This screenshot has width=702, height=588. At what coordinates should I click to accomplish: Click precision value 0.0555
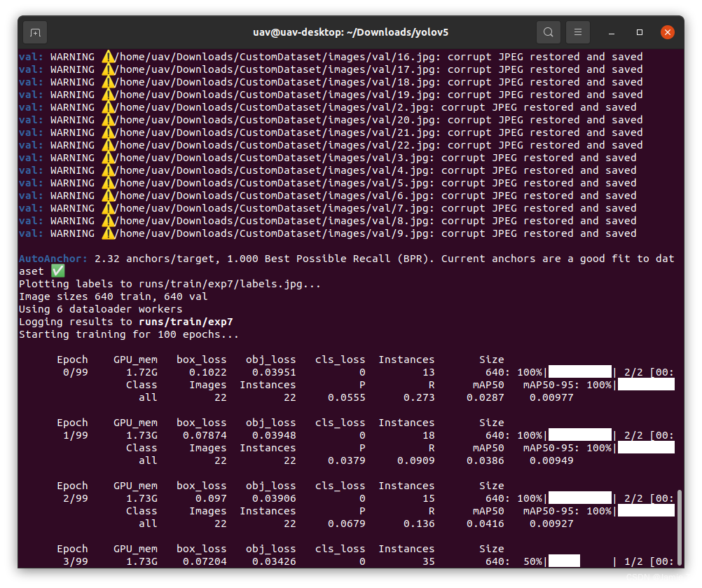pos(347,397)
